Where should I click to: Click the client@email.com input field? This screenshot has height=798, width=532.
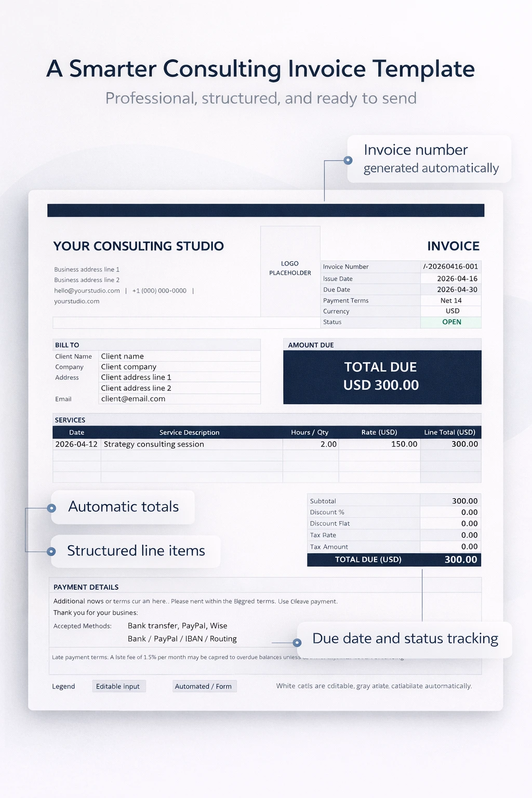tap(180, 398)
